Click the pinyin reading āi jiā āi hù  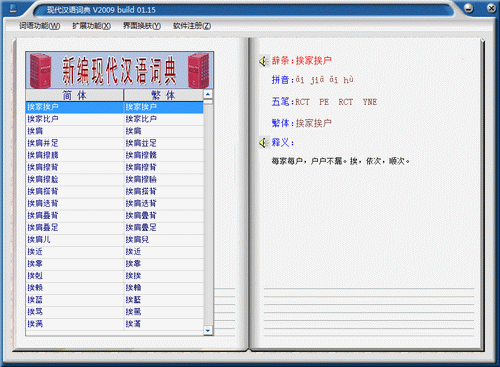tap(325, 80)
